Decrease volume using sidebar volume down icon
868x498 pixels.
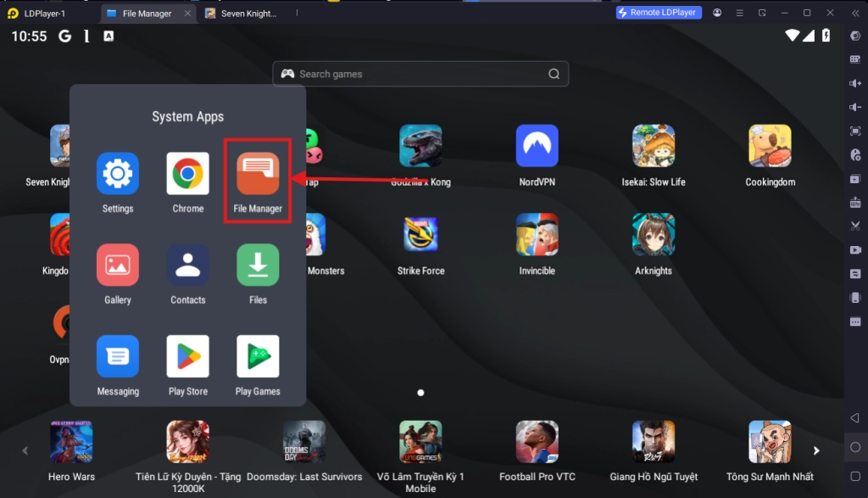pos(855,107)
